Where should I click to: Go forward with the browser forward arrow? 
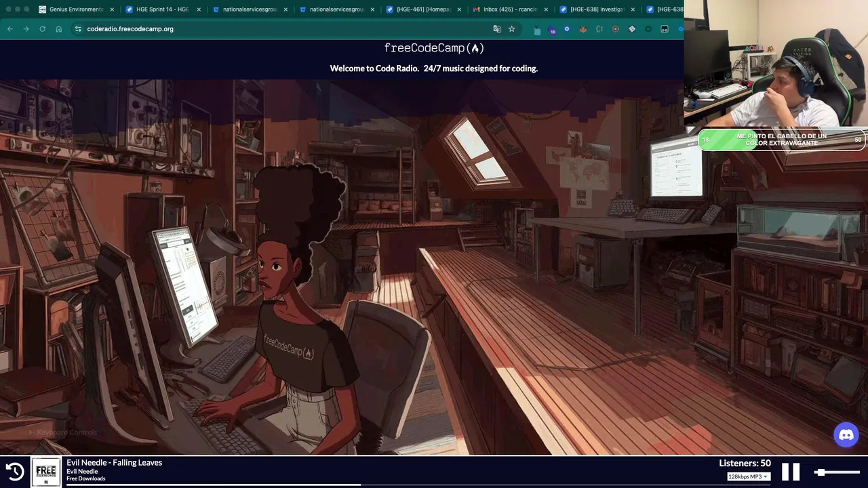pos(26,29)
